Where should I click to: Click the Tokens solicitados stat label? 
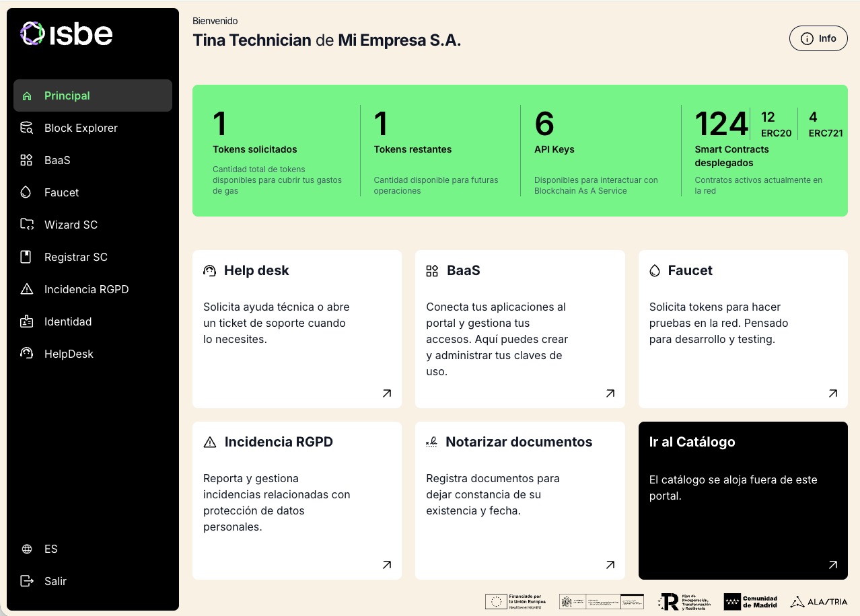point(255,149)
